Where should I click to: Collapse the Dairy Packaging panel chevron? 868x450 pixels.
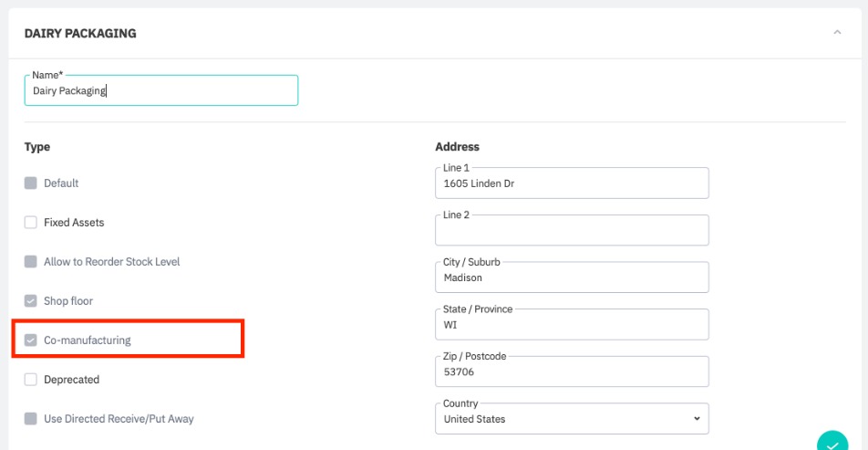[x=837, y=33]
